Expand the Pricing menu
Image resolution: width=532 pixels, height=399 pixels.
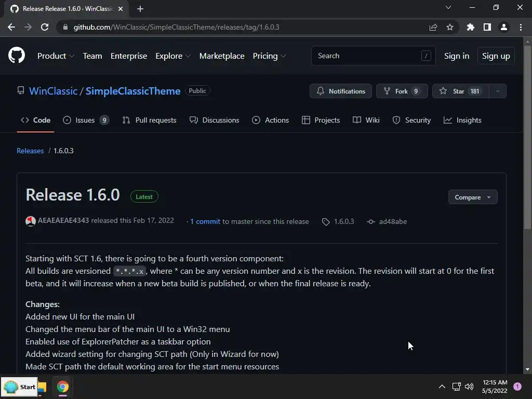click(269, 56)
